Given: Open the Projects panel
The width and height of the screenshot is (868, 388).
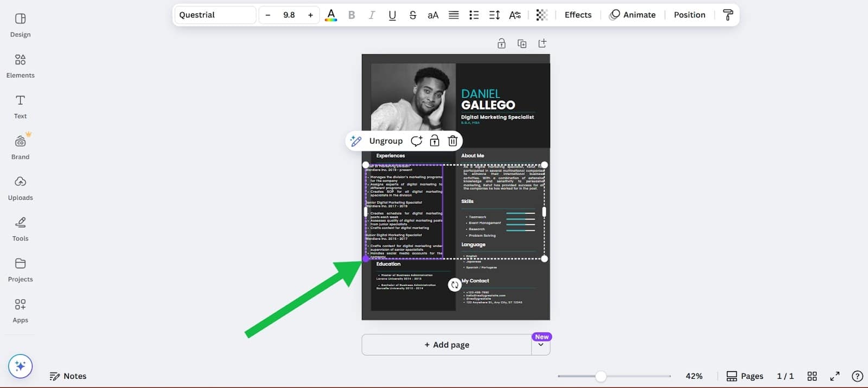Looking at the screenshot, I should pos(20,270).
